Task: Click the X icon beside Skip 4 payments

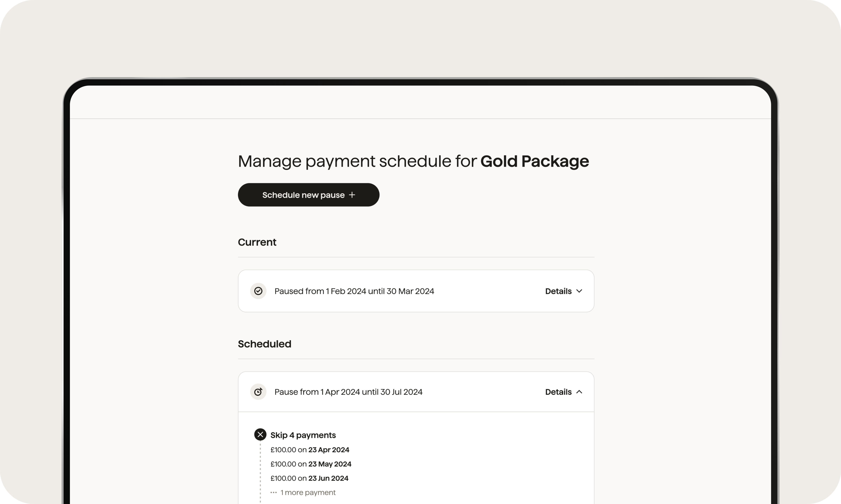Action: pos(260,435)
